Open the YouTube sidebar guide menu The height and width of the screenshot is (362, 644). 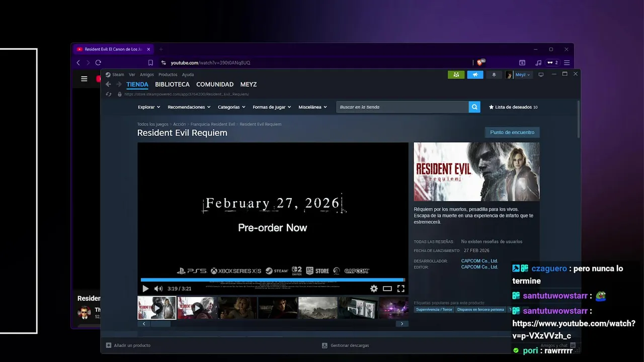click(84, 79)
